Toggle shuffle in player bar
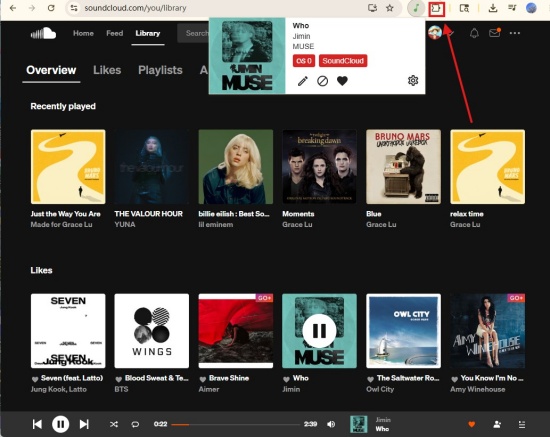Image resolution: width=550 pixels, height=437 pixels. (x=114, y=424)
